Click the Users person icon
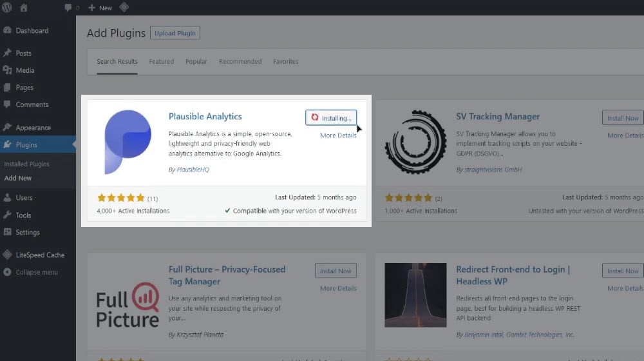The height and width of the screenshot is (361, 644). (7, 198)
